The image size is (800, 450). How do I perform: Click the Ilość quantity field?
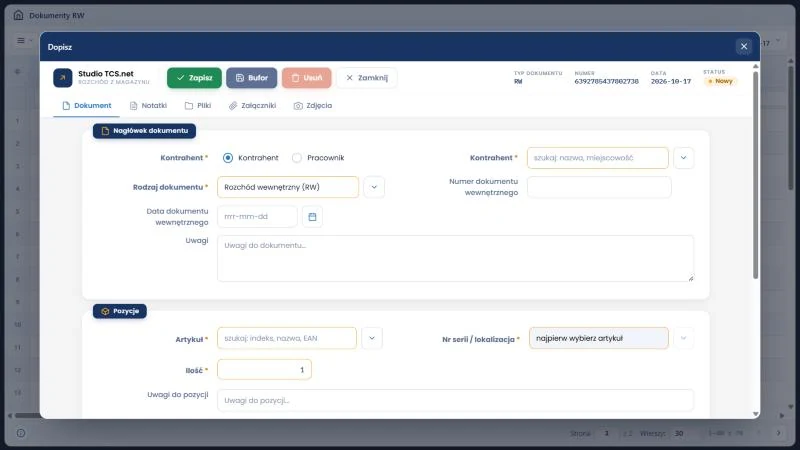click(264, 370)
